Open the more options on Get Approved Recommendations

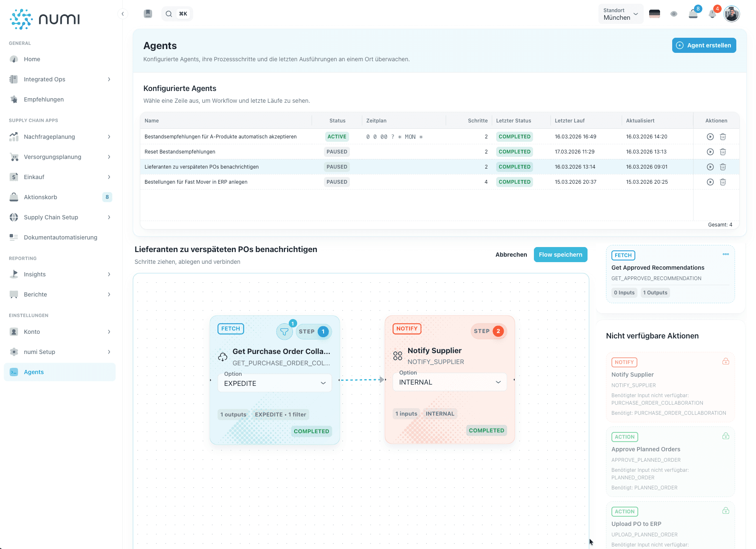725,254
